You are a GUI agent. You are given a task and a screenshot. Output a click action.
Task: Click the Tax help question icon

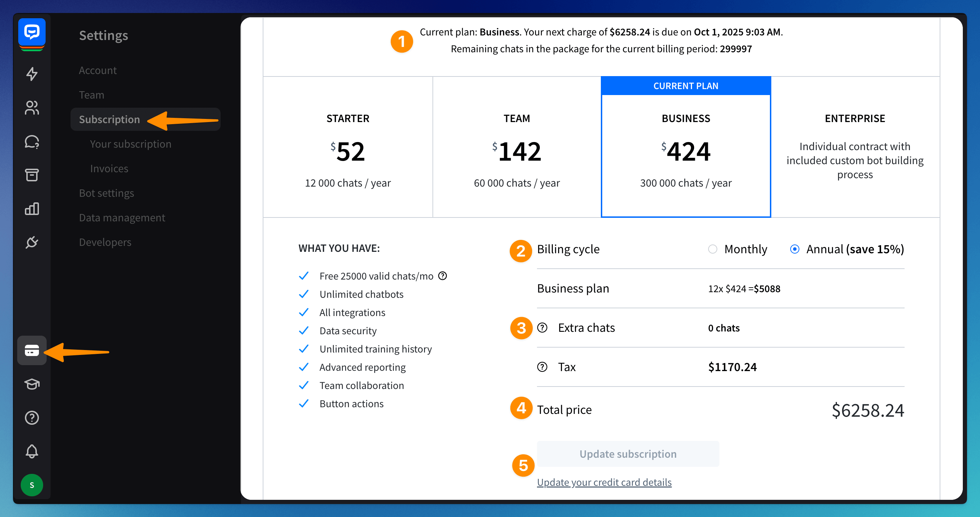pos(542,367)
